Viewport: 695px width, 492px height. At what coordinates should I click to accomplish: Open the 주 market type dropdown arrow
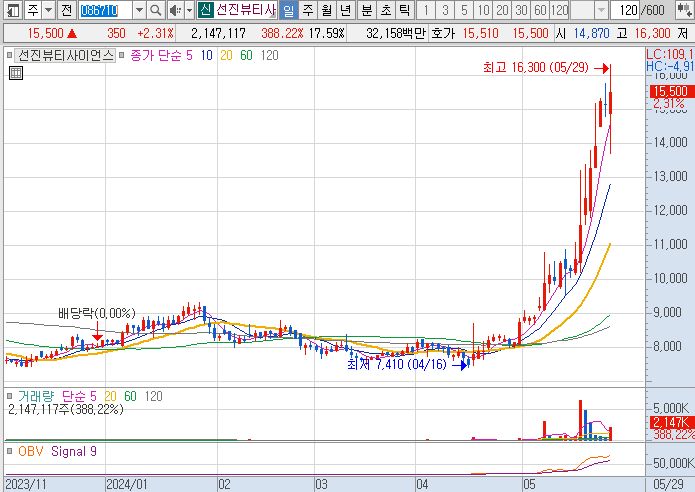48,10
